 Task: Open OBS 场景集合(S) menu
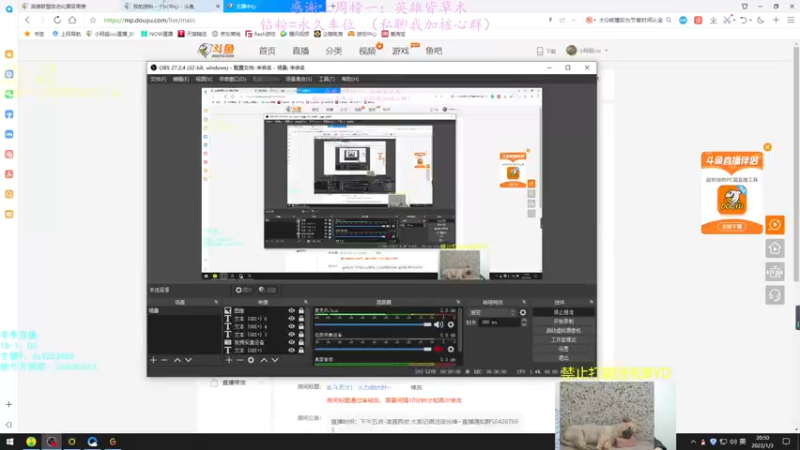(x=298, y=79)
